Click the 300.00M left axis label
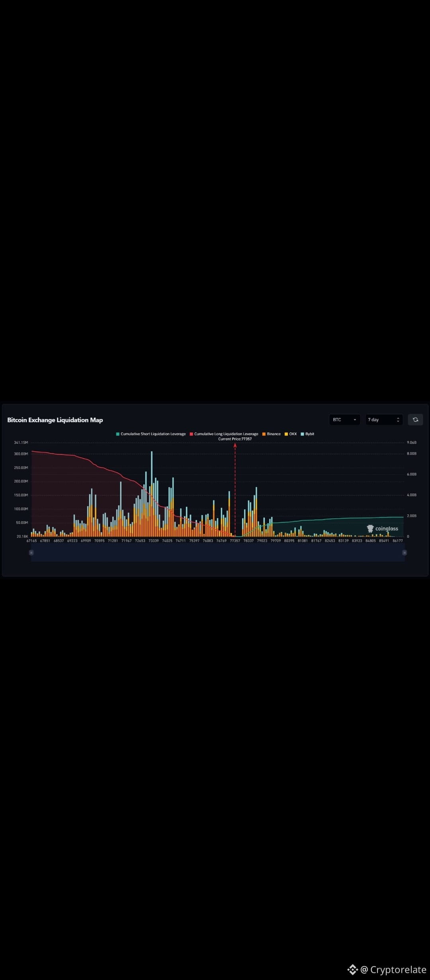This screenshot has height=980, width=430. [21, 454]
